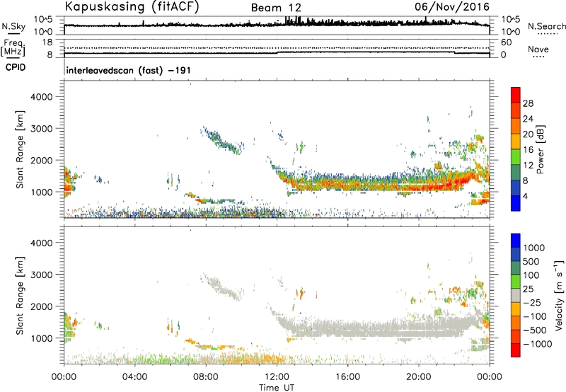This screenshot has width=566, height=392.
Task: Click the 'N.Search' legend label
Action: 547,26
